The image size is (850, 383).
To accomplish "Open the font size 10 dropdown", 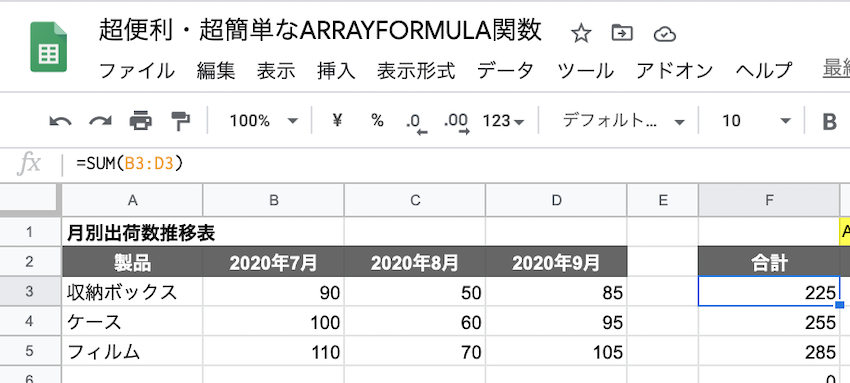I will click(756, 120).
